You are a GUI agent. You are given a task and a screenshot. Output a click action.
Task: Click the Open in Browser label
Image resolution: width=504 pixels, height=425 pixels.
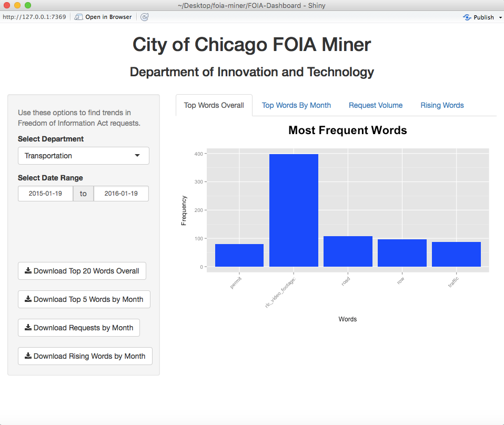click(108, 17)
